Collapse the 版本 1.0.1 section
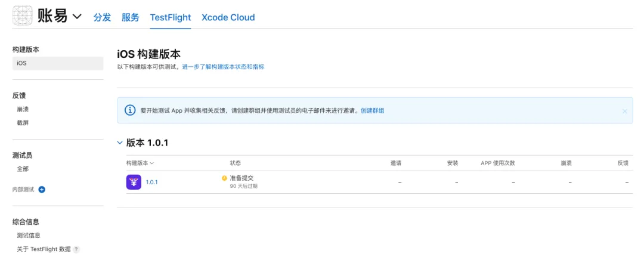The width and height of the screenshot is (644, 263). [120, 143]
